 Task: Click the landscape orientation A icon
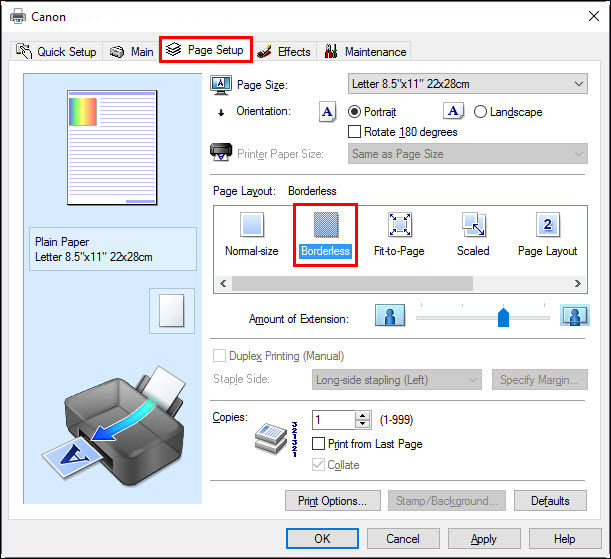(453, 111)
